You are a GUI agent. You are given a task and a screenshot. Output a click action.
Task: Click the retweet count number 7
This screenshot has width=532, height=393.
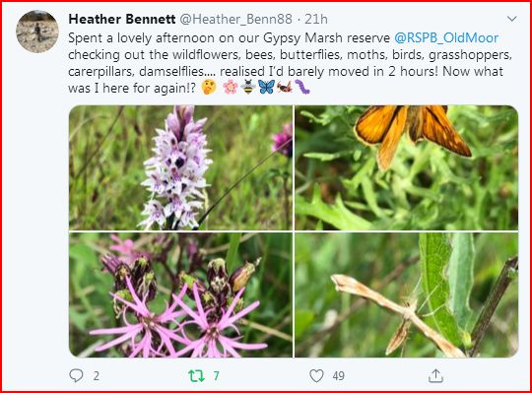216,376
